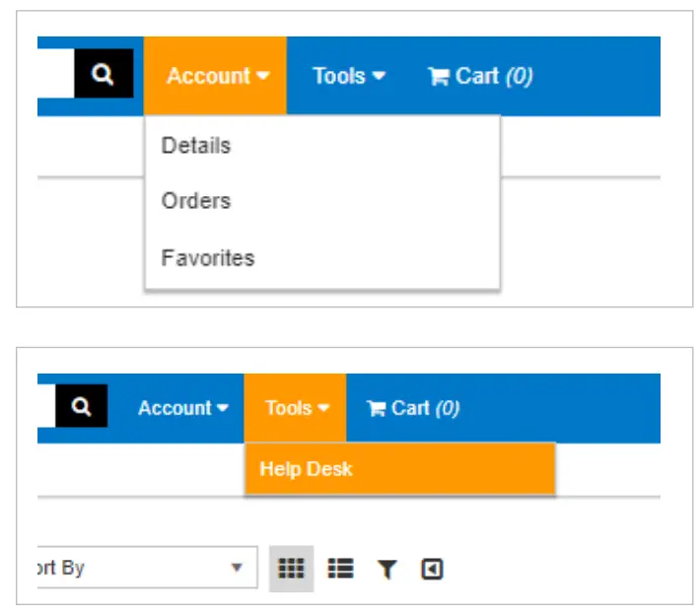Select Details from the Account menu

pos(196,146)
